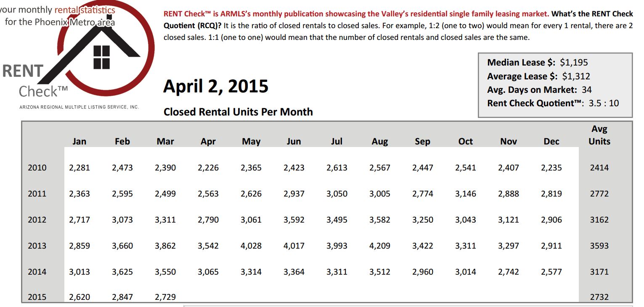
Task: Click the Jul column header
Action: [337, 142]
